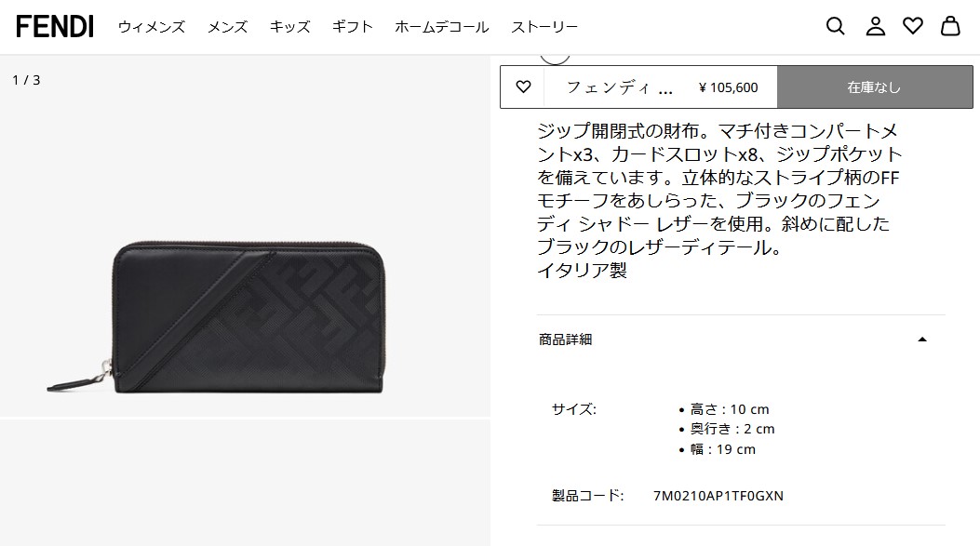Open the ギフト menu
980x546 pixels.
pos(353,27)
